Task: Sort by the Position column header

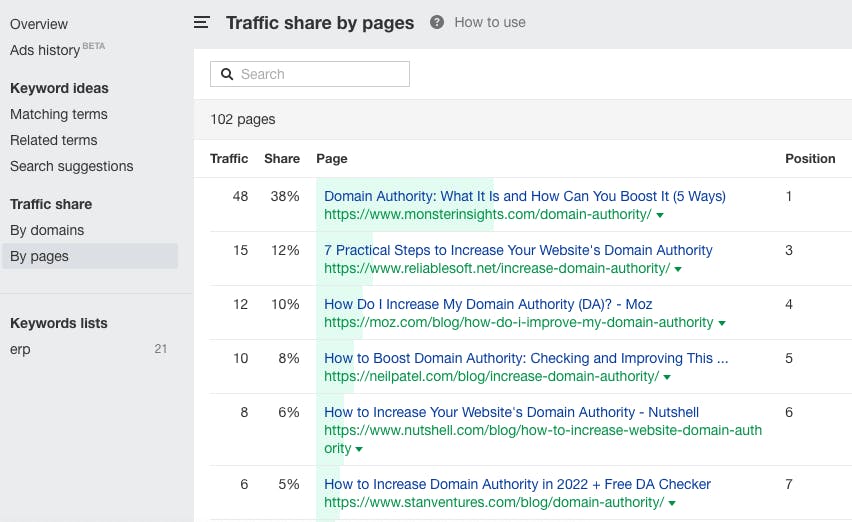Action: (x=810, y=159)
